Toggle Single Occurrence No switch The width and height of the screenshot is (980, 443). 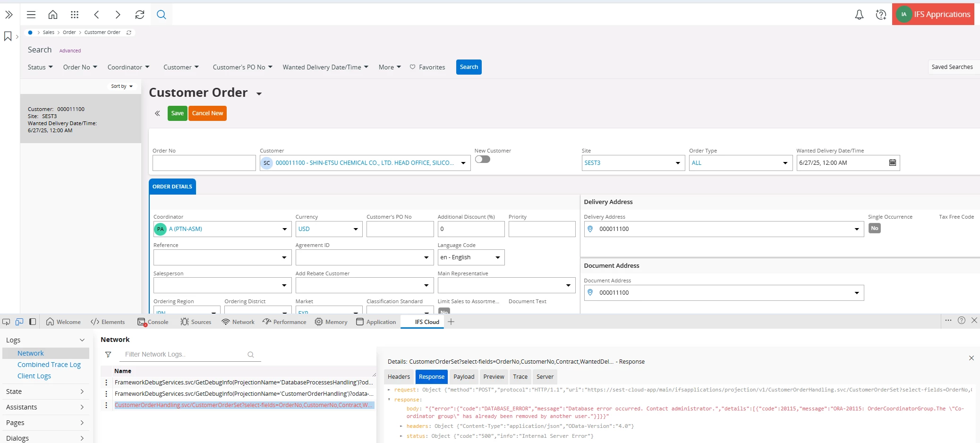pyautogui.click(x=875, y=228)
